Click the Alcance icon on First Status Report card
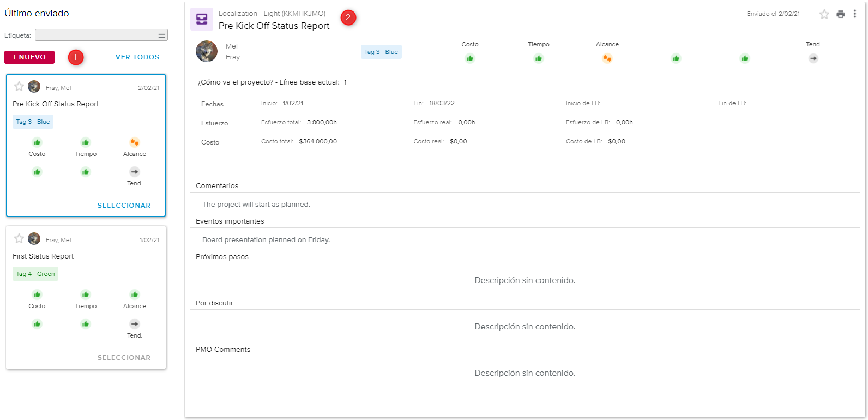The height and width of the screenshot is (420, 868). pos(135,295)
